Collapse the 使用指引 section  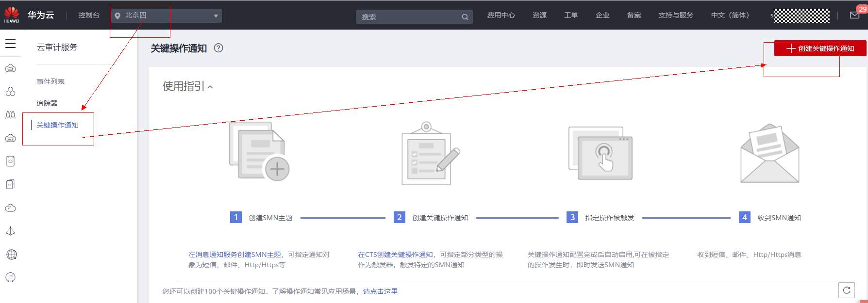188,86
